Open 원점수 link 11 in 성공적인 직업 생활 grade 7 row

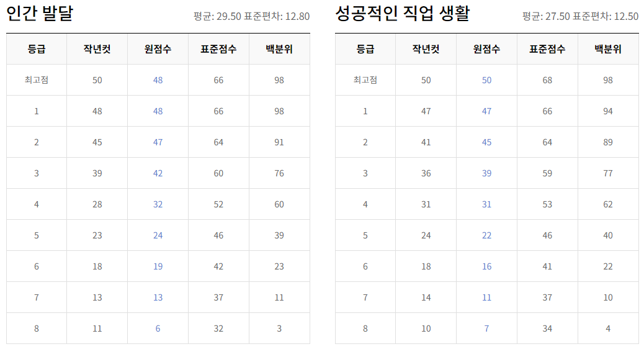486,297
